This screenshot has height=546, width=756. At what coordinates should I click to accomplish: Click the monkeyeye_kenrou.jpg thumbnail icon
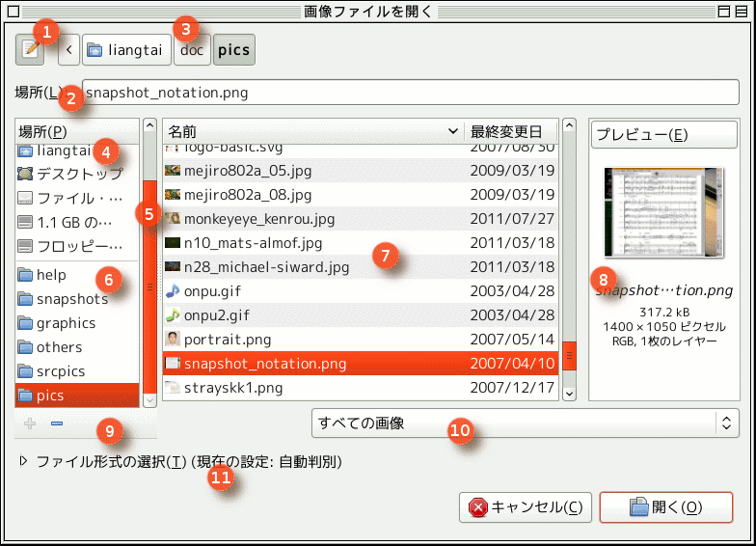tap(173, 218)
